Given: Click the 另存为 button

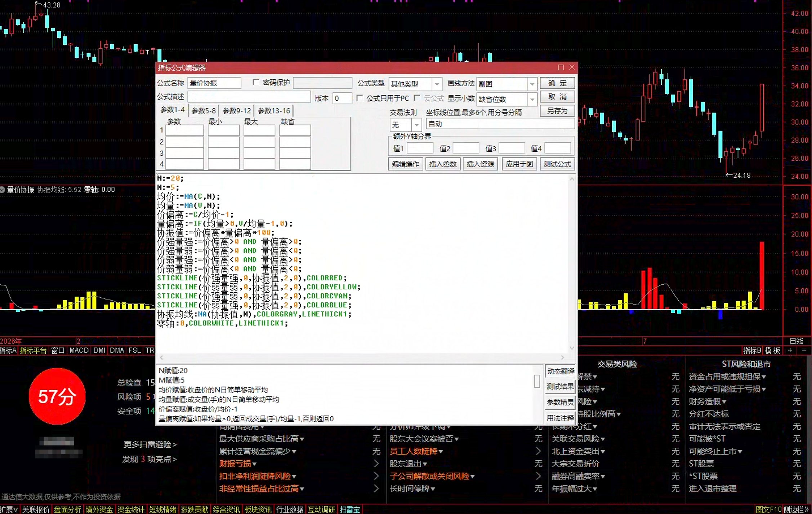Looking at the screenshot, I should tap(557, 111).
